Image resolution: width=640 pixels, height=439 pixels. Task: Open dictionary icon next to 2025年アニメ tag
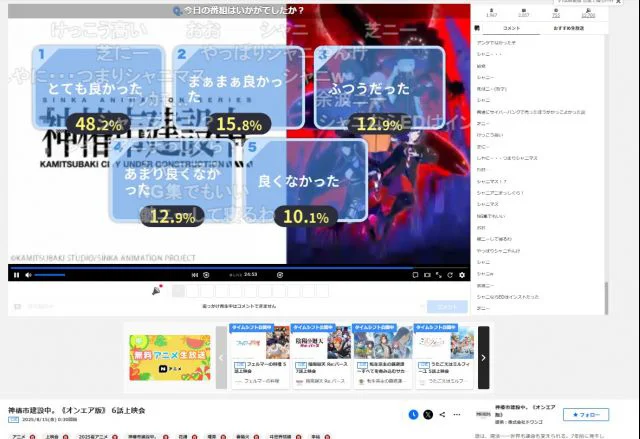click(x=115, y=437)
